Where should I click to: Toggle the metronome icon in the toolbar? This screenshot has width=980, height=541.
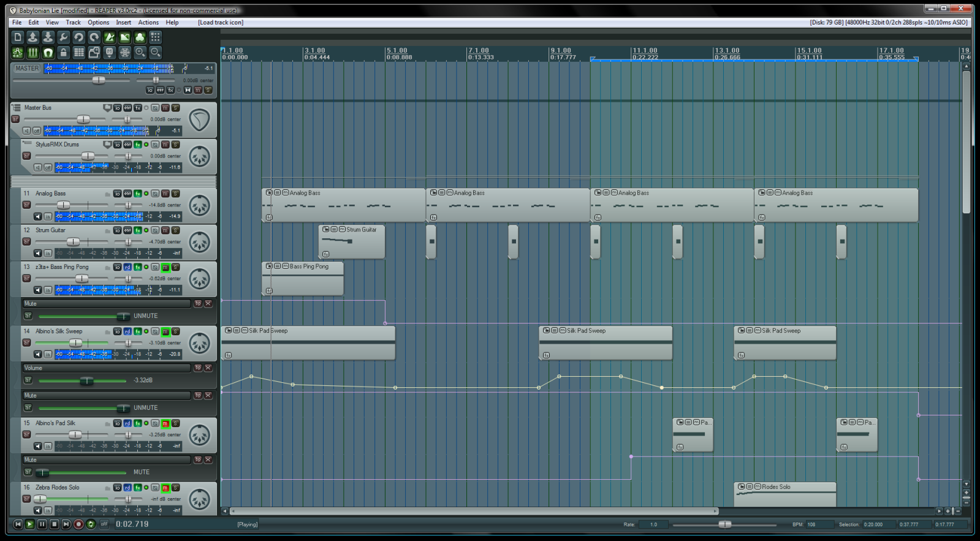109,37
